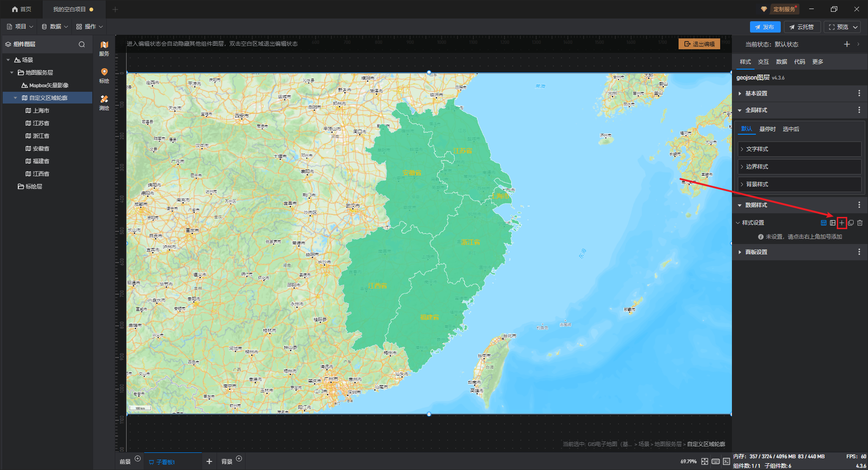
Task: Click the search icon in 组件图层 panel
Action: [x=82, y=44]
